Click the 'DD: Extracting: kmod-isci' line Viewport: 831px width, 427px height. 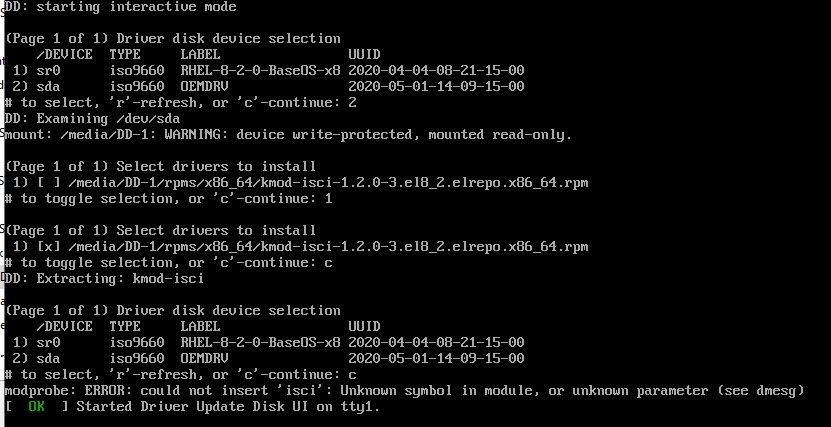(104, 279)
